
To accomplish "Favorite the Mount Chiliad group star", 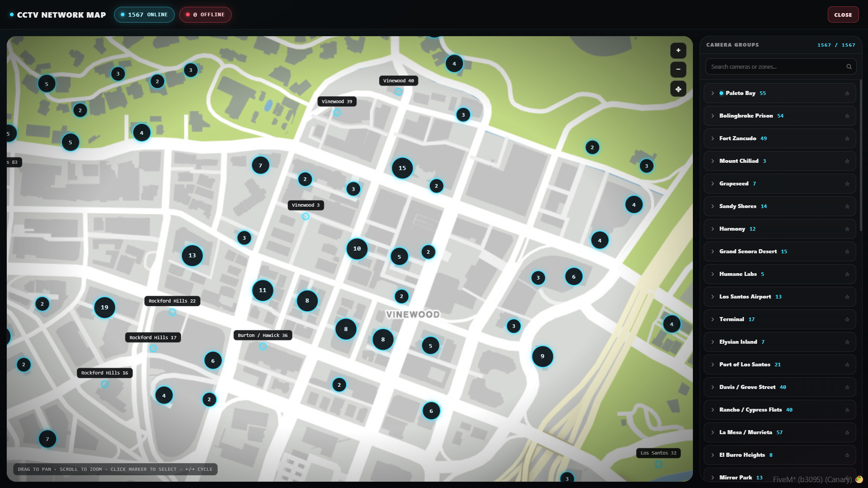I will click(847, 161).
